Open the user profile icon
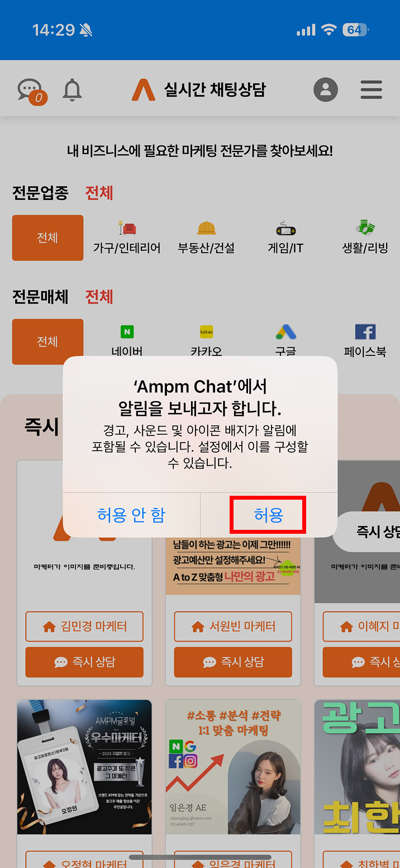Image resolution: width=400 pixels, height=868 pixels. pyautogui.click(x=326, y=89)
